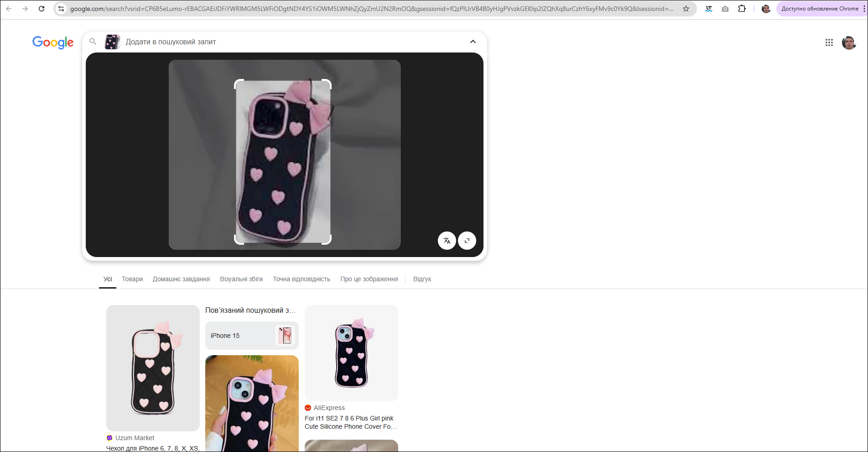Bookmark this page with the star icon
868x452 pixels.
tap(686, 9)
